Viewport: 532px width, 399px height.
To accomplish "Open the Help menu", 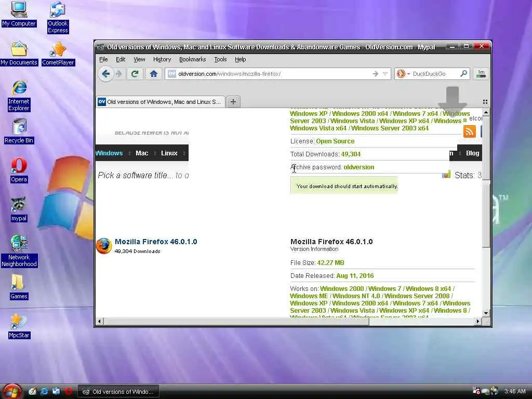I will click(x=240, y=59).
